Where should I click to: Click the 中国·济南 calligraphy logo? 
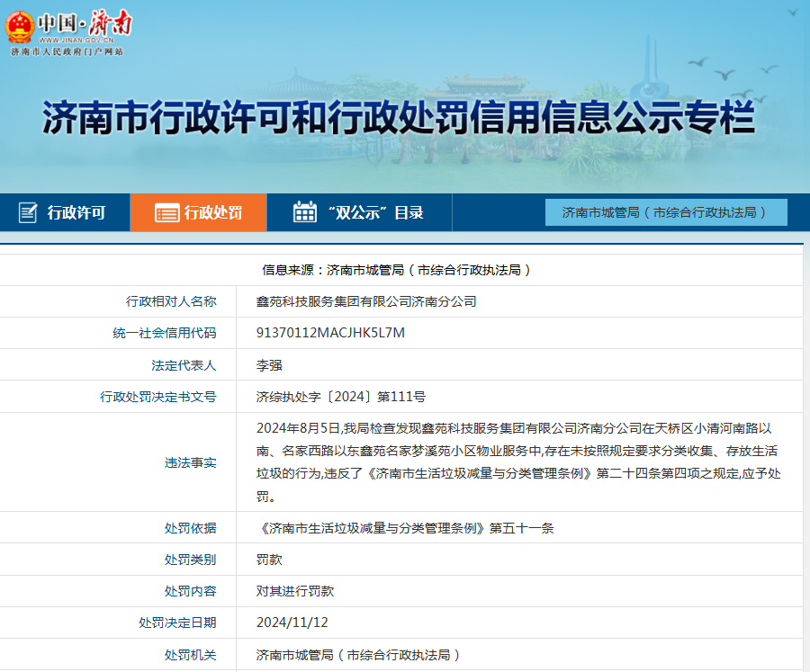click(85, 23)
